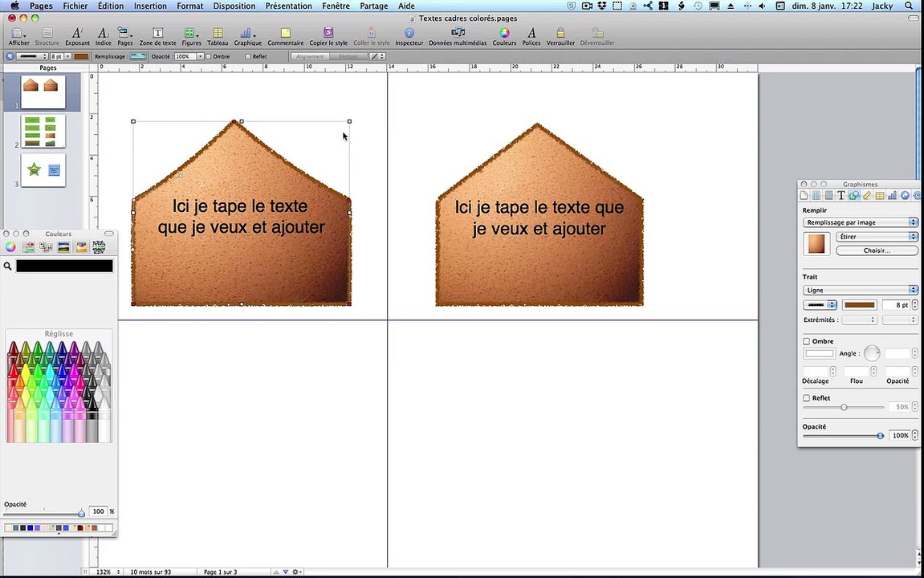Image resolution: width=924 pixels, height=578 pixels.
Task: Insert a Zone de texte
Action: [x=157, y=37]
